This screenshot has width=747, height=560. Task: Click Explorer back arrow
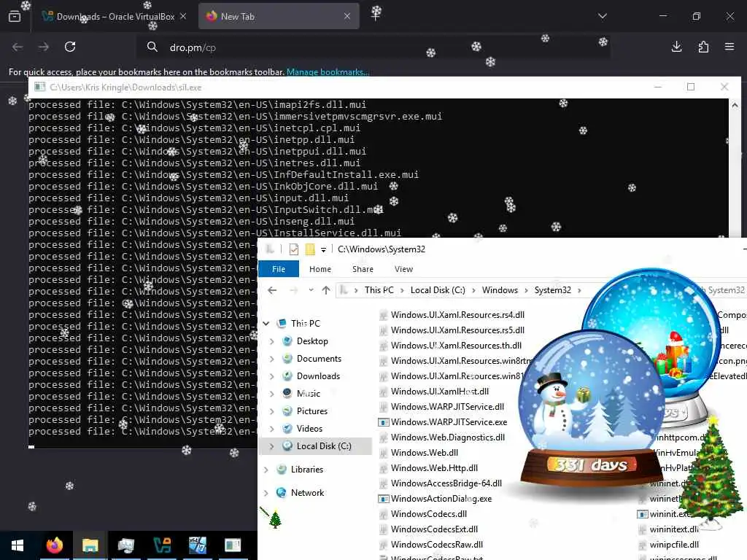click(272, 290)
